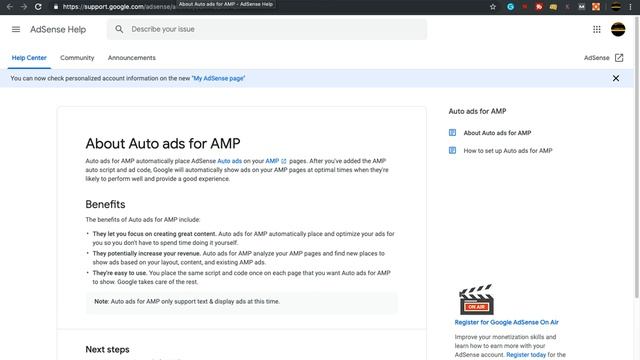Open the yellow chat bubble extension
This screenshot has width=640, height=360.
[553, 7]
